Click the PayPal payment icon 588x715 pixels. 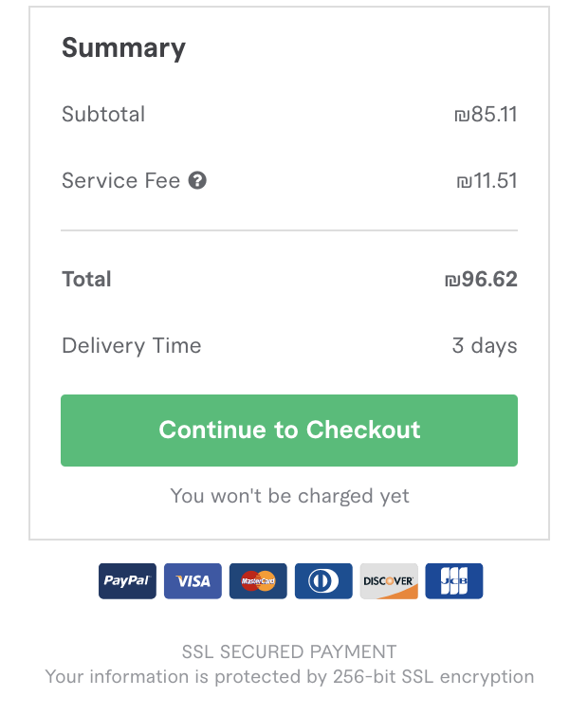coord(127,581)
